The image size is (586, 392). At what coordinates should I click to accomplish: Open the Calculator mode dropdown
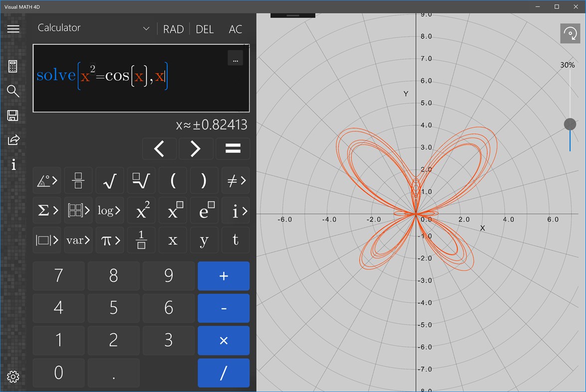click(93, 28)
